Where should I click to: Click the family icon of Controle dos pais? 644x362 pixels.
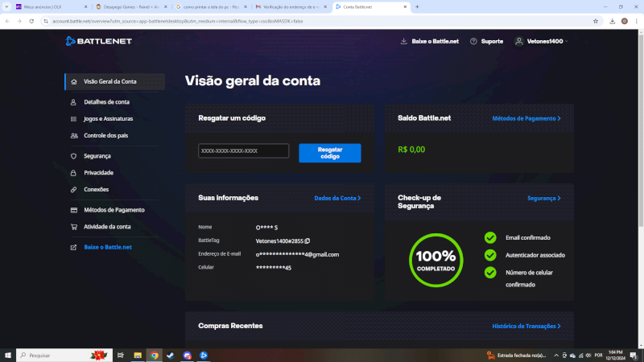[x=74, y=136]
